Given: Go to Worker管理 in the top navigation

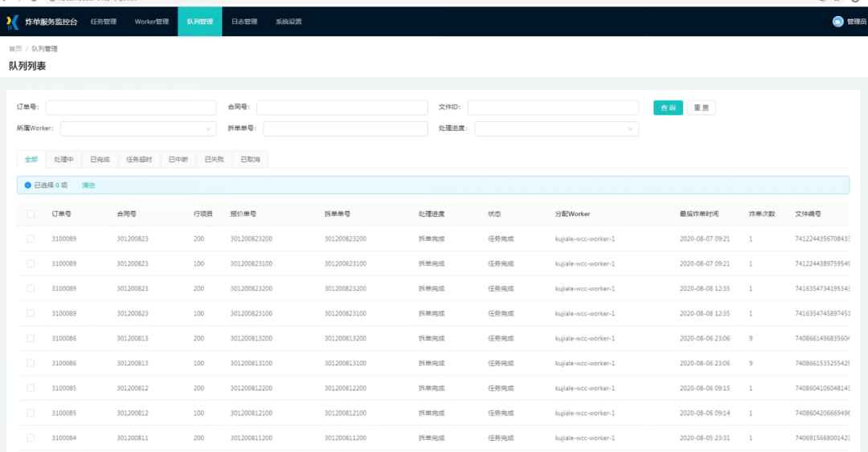Looking at the screenshot, I should 151,22.
